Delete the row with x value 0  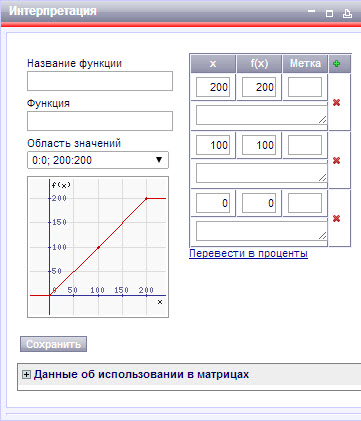click(x=336, y=218)
